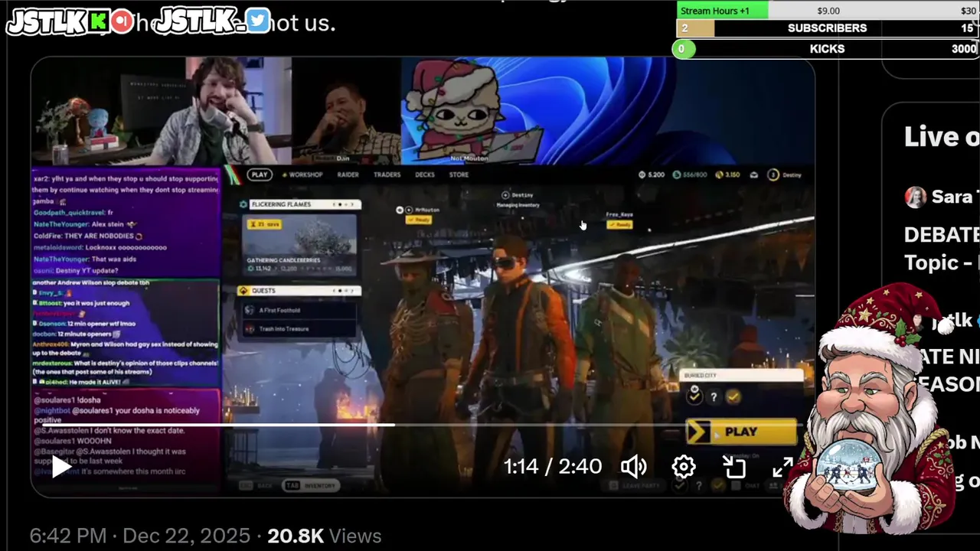Click the green Kick logo icon in JSTLK overlay
The height and width of the screenshot is (551, 980).
tap(98, 21)
